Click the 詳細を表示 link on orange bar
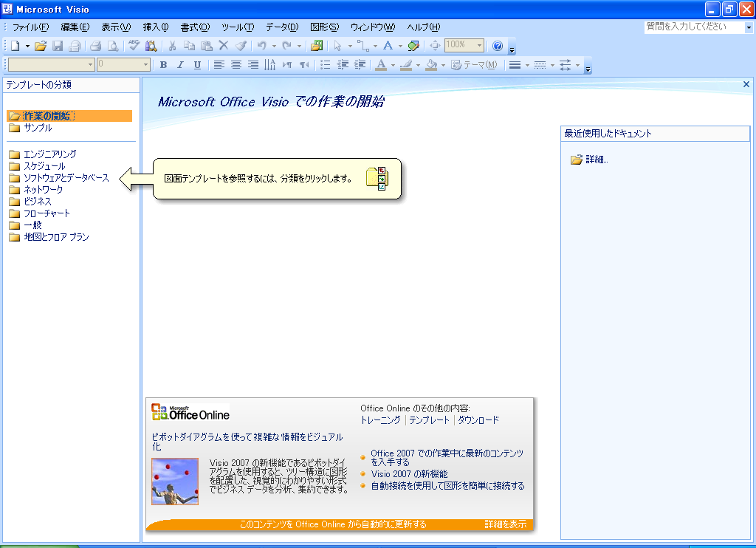Screen dimensions: 756x548 [505, 524]
